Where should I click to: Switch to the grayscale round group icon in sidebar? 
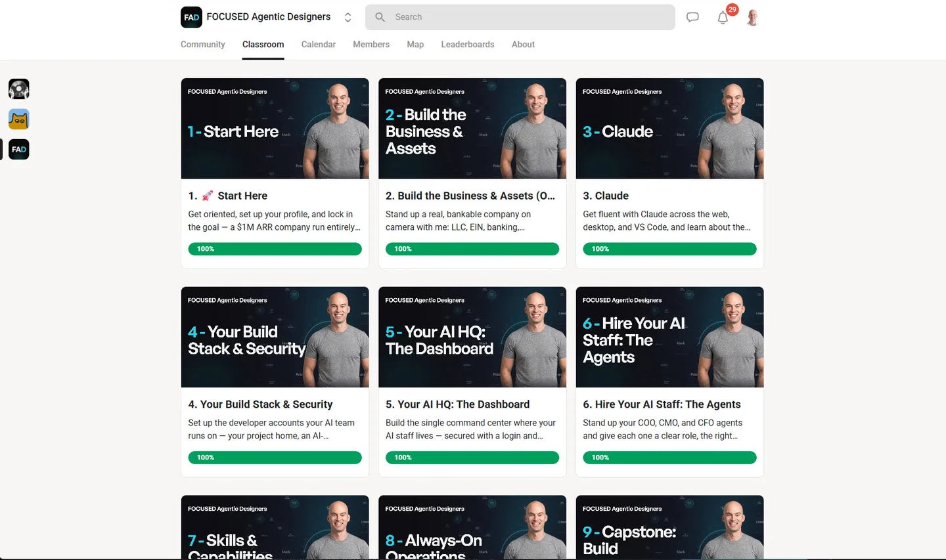coord(19,89)
